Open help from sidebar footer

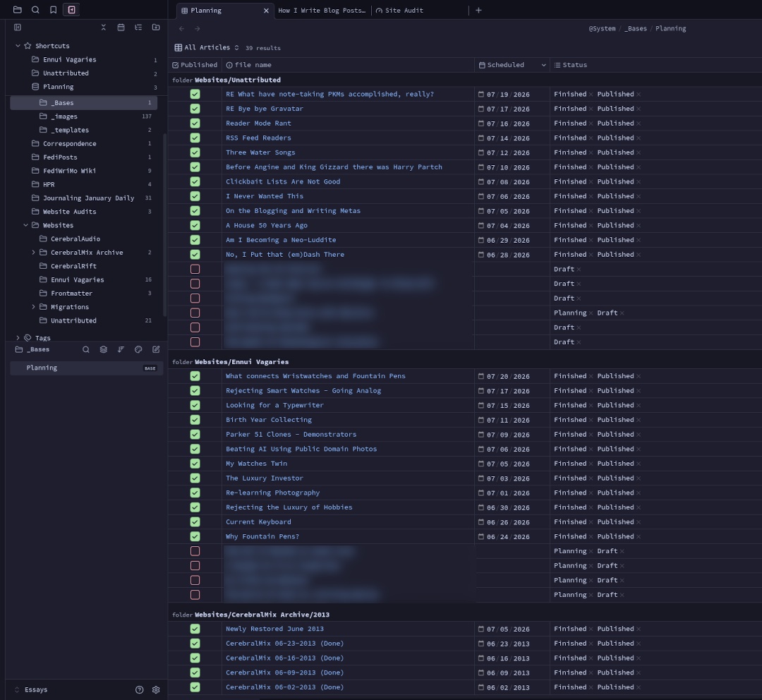(140, 690)
